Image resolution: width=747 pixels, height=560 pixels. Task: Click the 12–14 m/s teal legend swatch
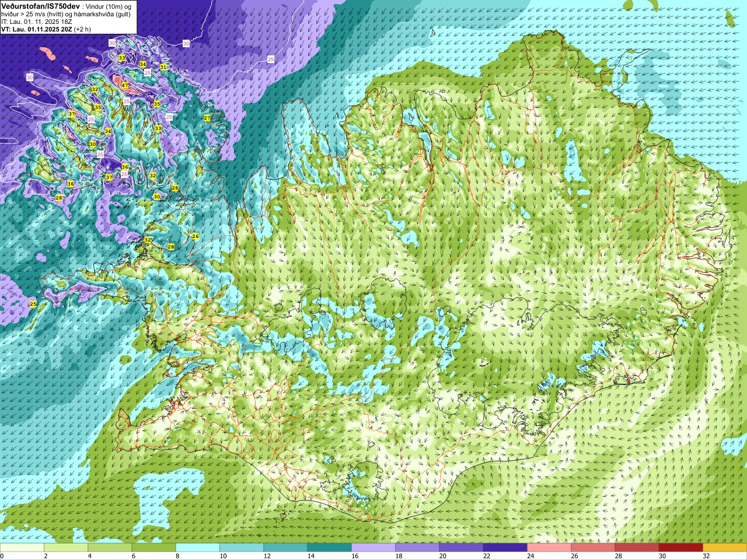pyautogui.click(x=286, y=548)
